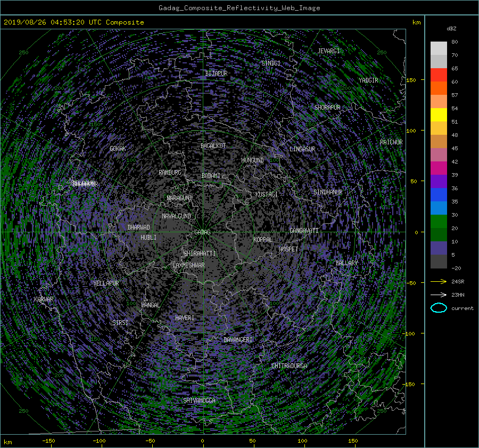Pick the blue 36 dBZ color swatch
The height and width of the screenshot is (448, 479).
(439, 195)
